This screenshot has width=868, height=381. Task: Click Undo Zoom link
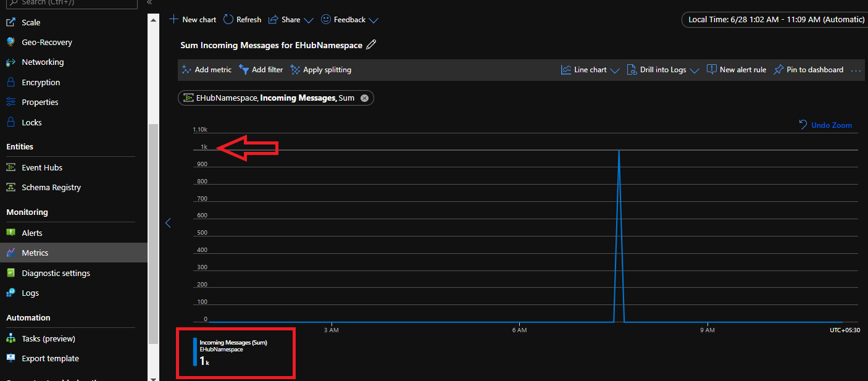(x=825, y=125)
